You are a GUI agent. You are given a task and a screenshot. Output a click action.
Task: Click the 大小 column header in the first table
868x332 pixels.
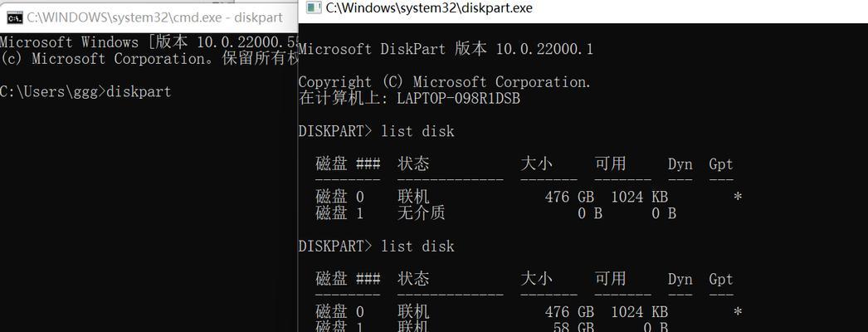point(536,164)
